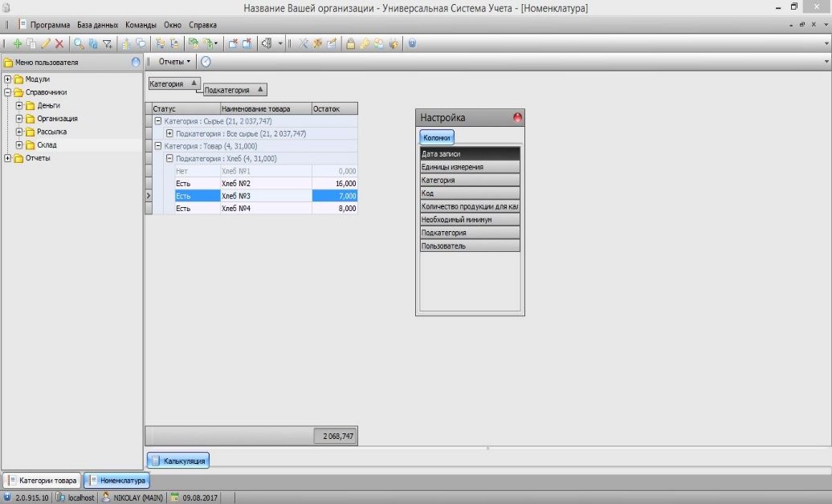Select Дата записи in column list
The height and width of the screenshot is (504, 832).
tap(470, 154)
